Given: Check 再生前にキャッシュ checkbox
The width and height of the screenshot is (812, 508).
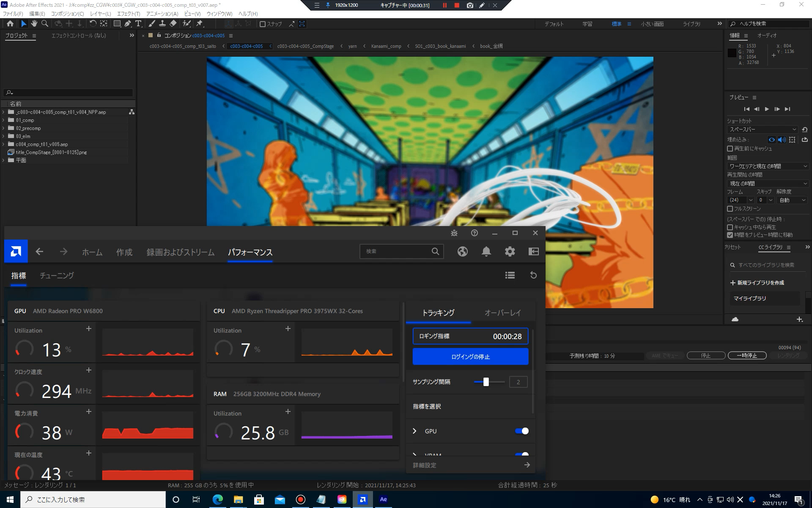Looking at the screenshot, I should click(730, 149).
